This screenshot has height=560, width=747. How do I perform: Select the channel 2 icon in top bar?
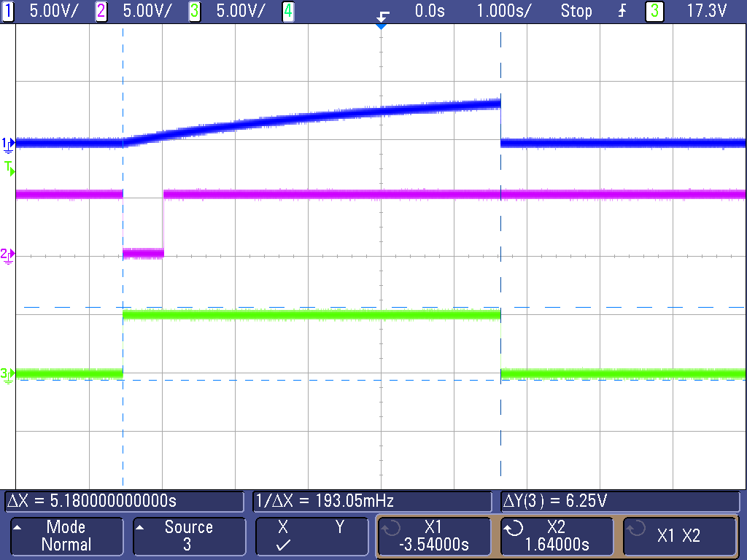click(x=101, y=12)
